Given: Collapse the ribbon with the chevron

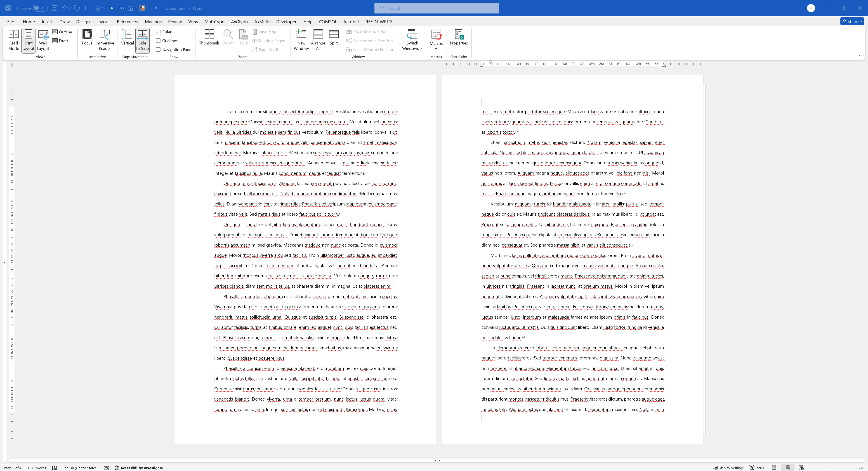Looking at the screenshot, I should [x=860, y=56].
